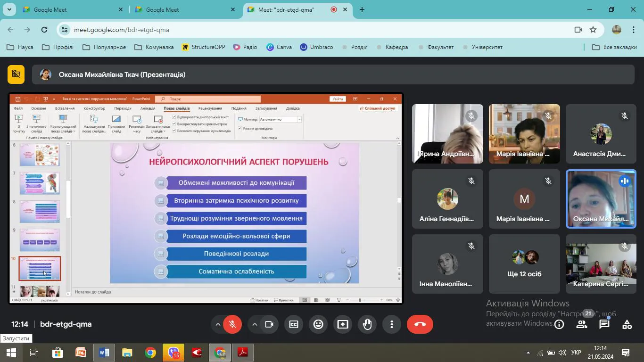Select slide 9 thumbnail

coord(40,240)
